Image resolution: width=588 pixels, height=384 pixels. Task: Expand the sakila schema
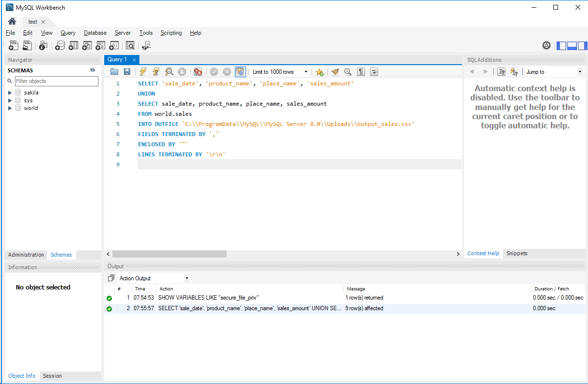[x=10, y=93]
